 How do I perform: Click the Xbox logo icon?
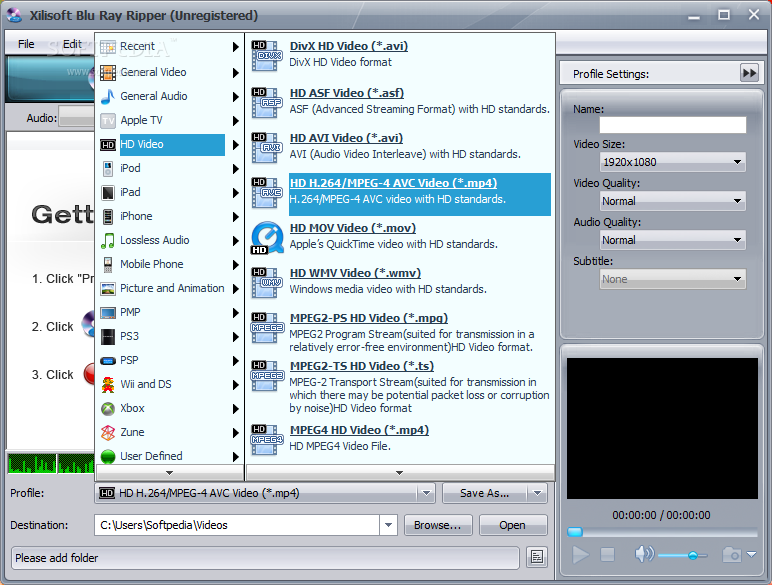pyautogui.click(x=108, y=409)
